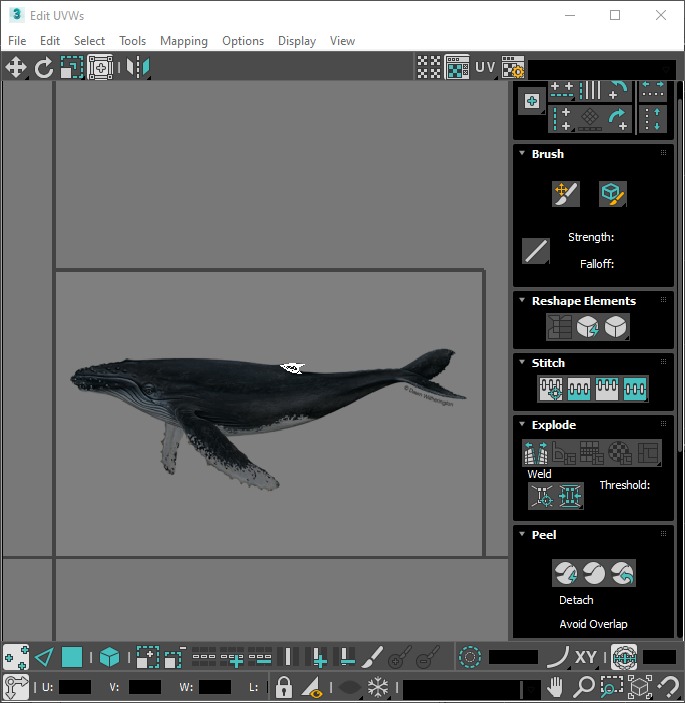Click the Weld Selected Subobject icon
The height and width of the screenshot is (703, 685).
pos(570,496)
